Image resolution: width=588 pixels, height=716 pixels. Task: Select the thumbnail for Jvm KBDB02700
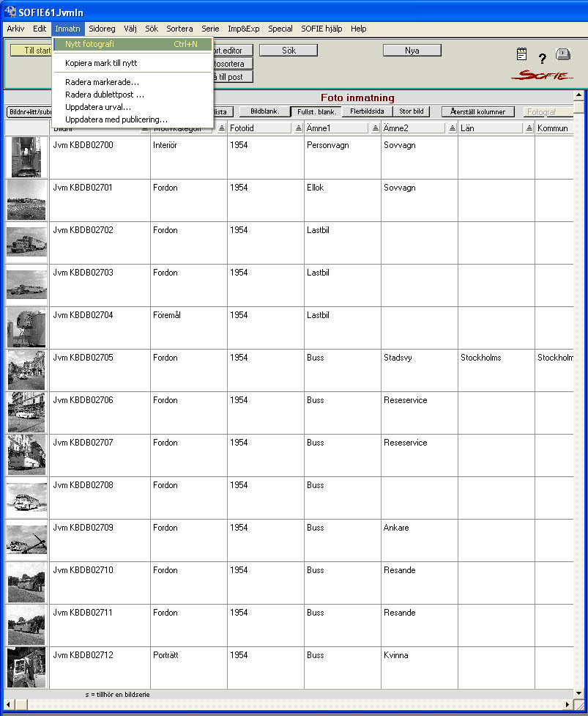26,158
